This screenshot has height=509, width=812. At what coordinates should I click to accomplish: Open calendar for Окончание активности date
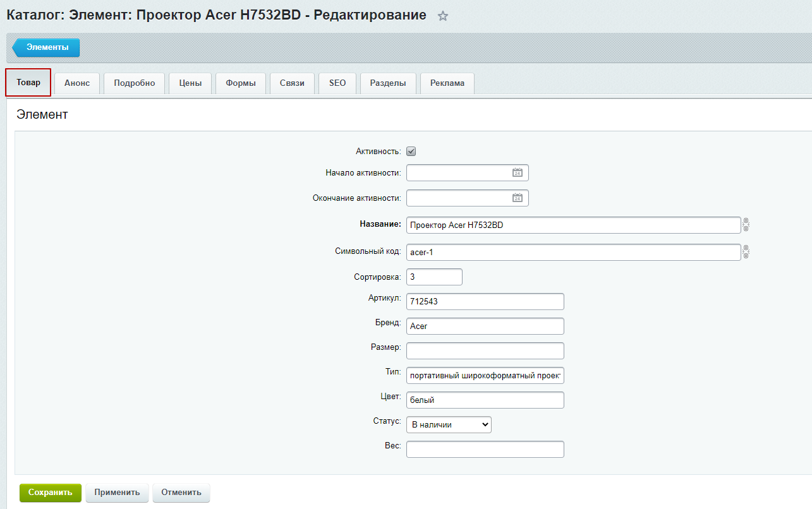click(518, 198)
